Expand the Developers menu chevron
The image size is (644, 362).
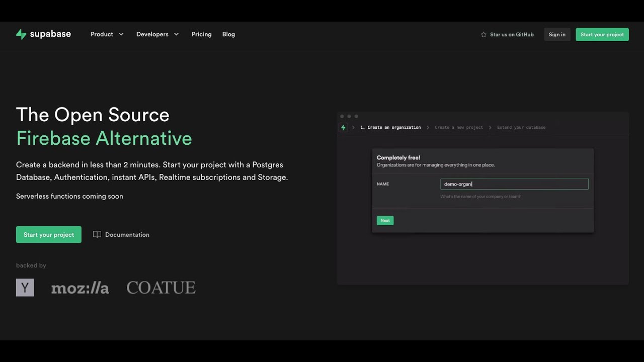[x=177, y=34]
